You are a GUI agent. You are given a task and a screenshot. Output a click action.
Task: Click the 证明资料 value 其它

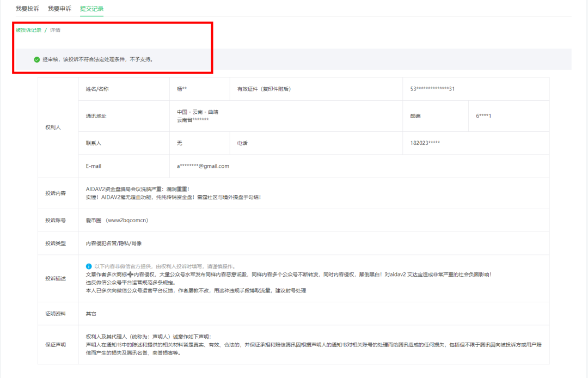[x=91, y=314]
